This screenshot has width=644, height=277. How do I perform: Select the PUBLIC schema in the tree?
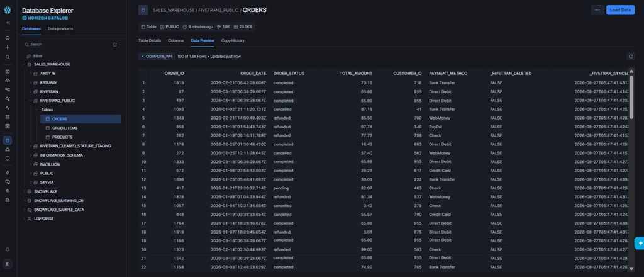coord(47,173)
